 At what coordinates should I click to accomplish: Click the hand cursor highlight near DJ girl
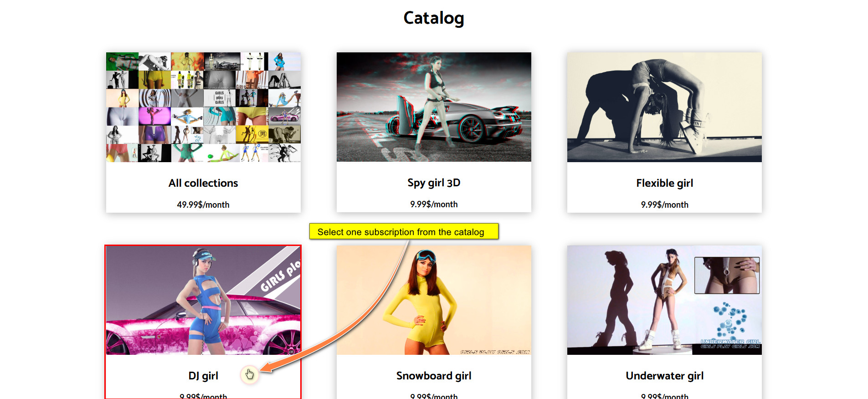[x=250, y=374]
